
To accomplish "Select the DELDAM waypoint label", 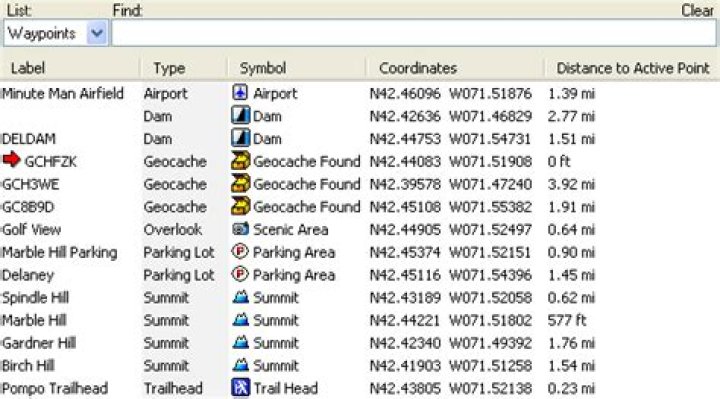I will point(29,139).
